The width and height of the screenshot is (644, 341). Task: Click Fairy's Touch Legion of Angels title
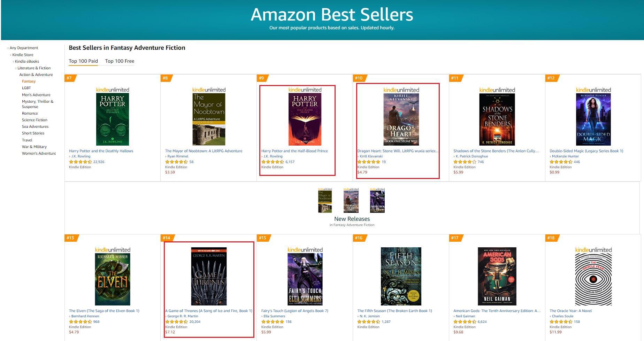(294, 311)
